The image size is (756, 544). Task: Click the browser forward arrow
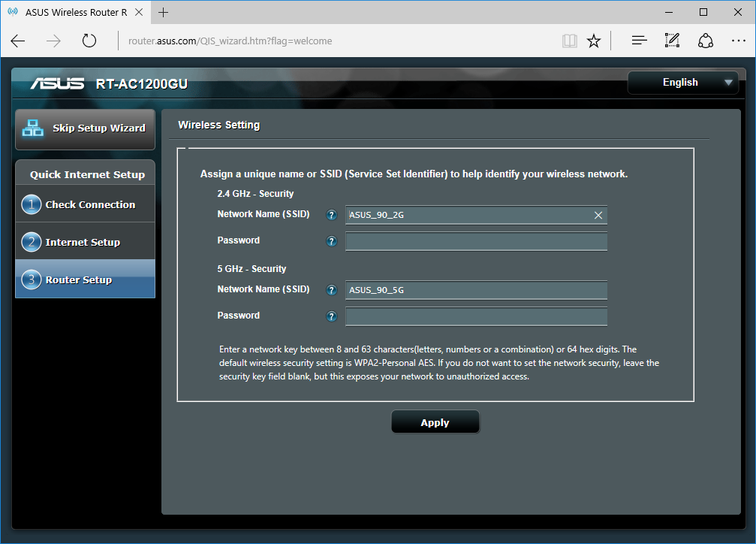pyautogui.click(x=53, y=41)
